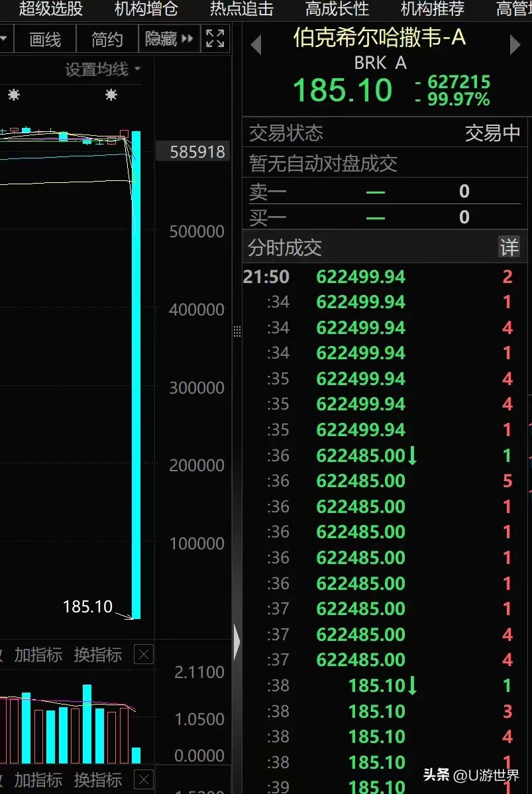The image size is (532, 794).
Task: Click the second sun event marker on chart
Action: tap(111, 95)
